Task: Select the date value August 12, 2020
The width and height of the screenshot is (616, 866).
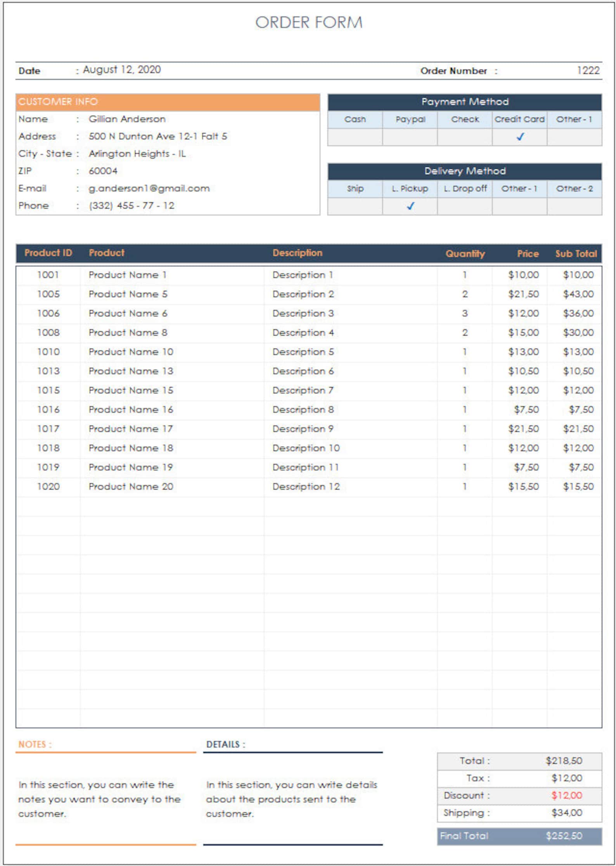Action: pyautogui.click(x=122, y=70)
